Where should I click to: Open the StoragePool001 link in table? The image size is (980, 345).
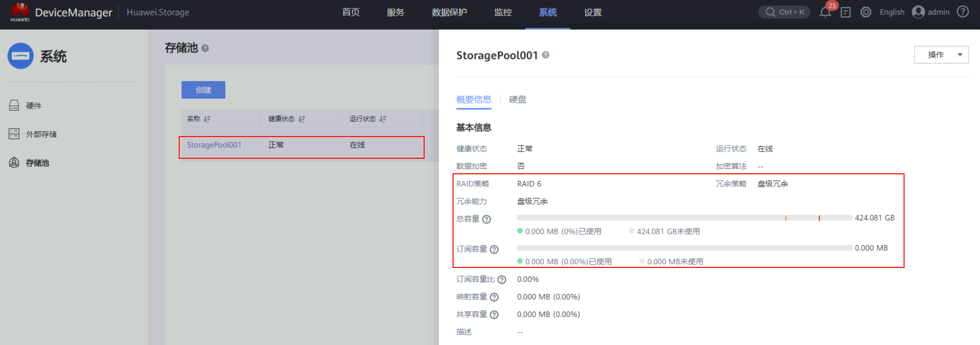(214, 145)
